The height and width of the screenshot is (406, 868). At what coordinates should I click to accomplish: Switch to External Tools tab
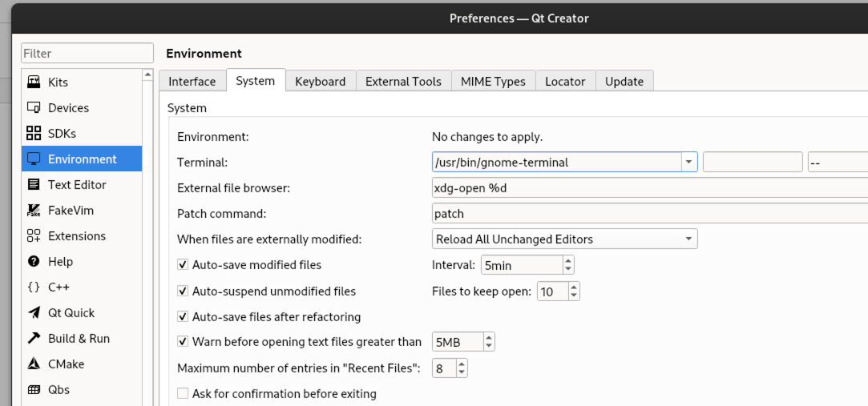point(404,82)
